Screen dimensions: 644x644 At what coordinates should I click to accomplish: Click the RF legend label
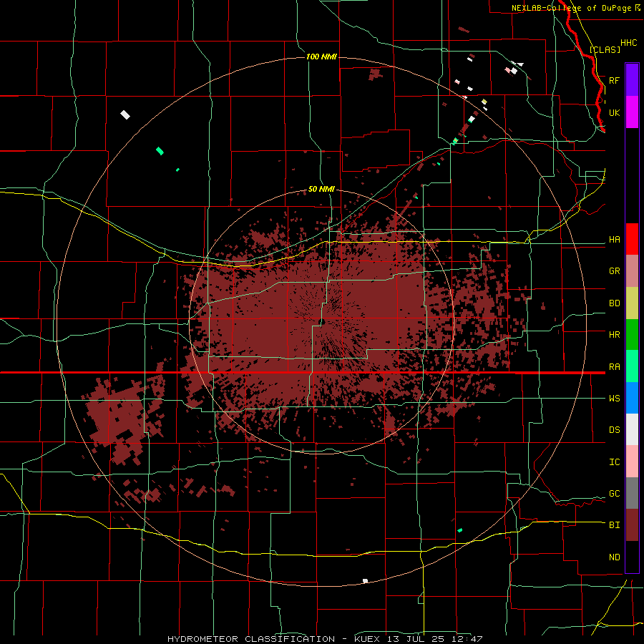614,80
